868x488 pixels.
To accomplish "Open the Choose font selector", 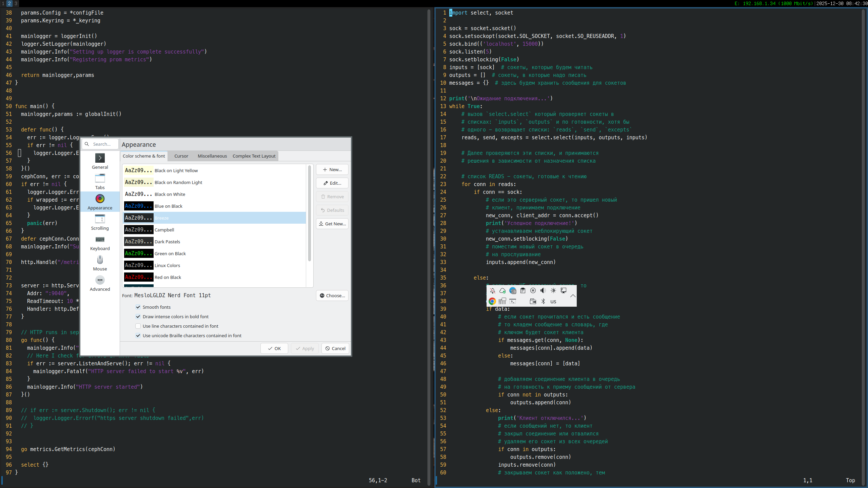I will click(332, 296).
